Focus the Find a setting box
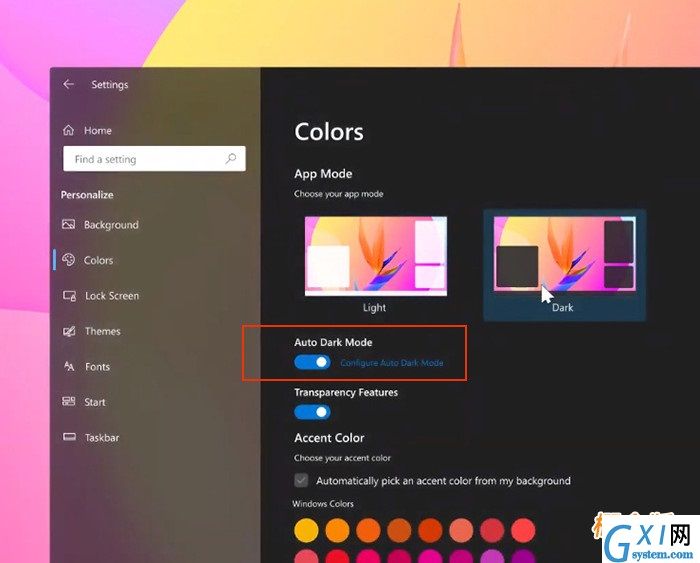The width and height of the screenshot is (700, 563). click(154, 158)
